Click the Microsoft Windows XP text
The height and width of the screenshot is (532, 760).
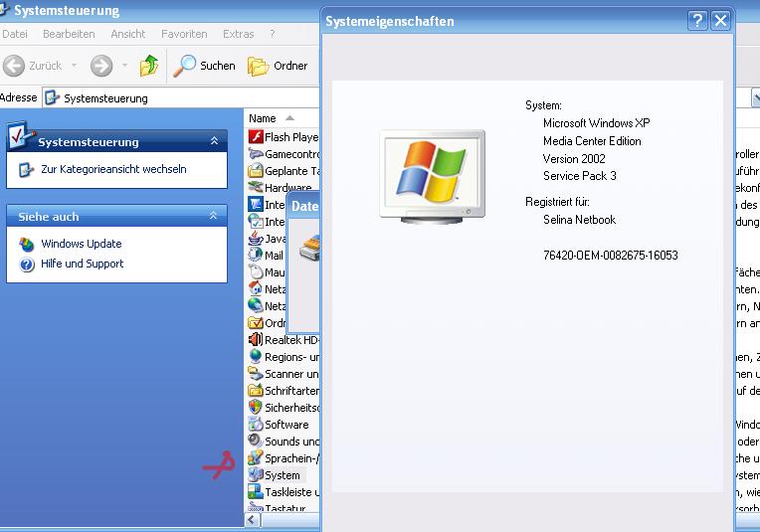(x=596, y=123)
